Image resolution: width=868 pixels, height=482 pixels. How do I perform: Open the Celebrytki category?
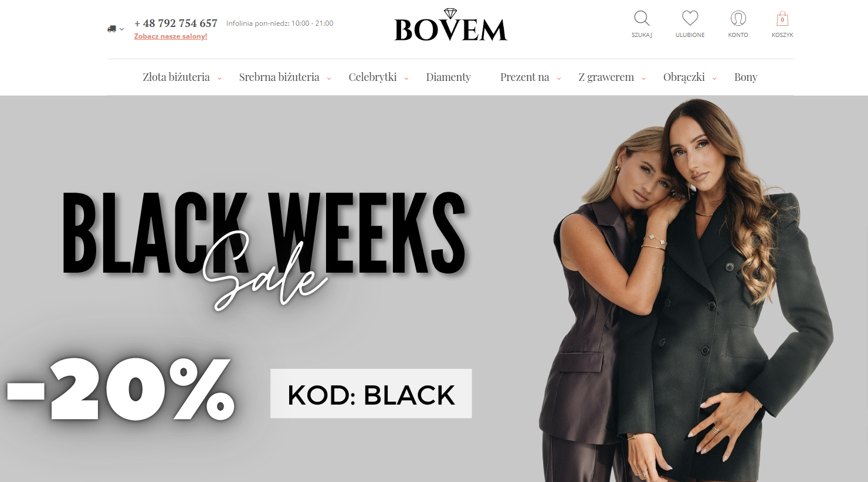(x=372, y=77)
